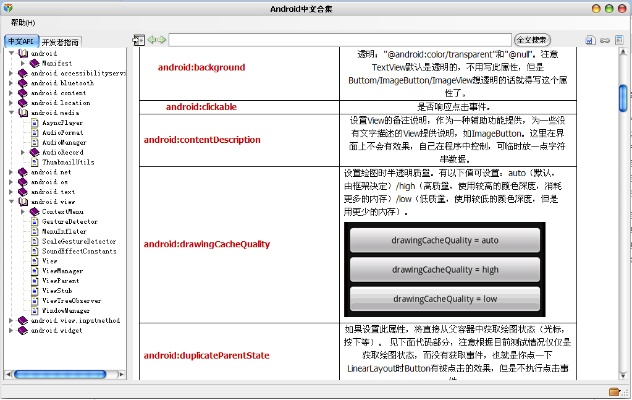Viewport: 632px width, 400px height.
Task: Collapse the android.view tree node
Action: (x=10, y=202)
